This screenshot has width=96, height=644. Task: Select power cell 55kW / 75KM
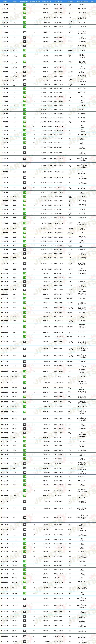(x=58, y=476)
